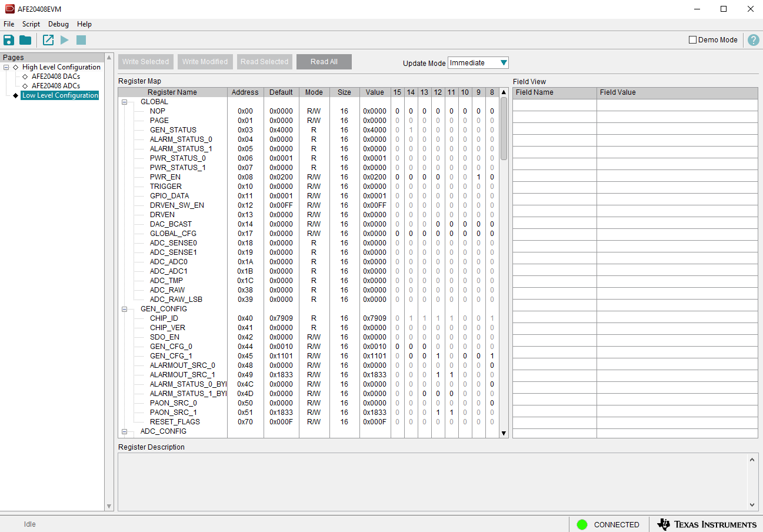Image resolution: width=763 pixels, height=532 pixels.
Task: Toggle bit 9 of PWR_EN register
Action: click(478, 177)
